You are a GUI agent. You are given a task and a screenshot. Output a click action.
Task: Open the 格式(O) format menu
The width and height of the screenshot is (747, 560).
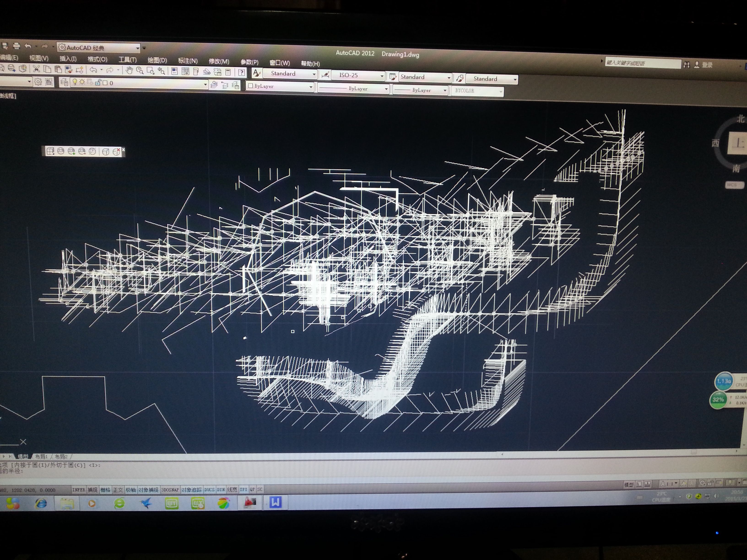97,59
